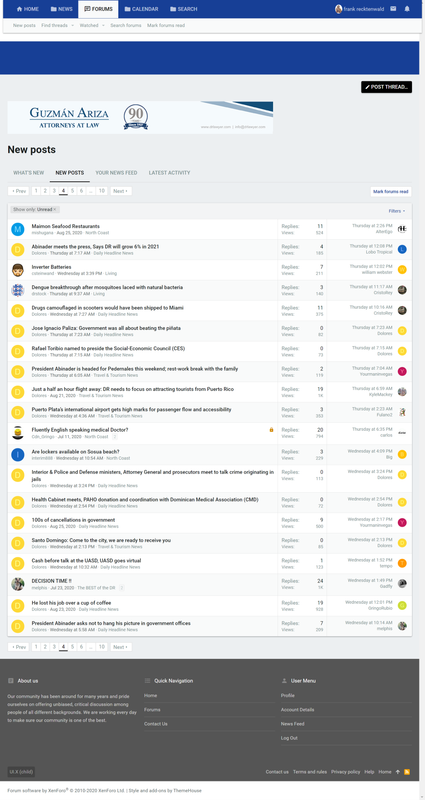The height and width of the screenshot is (800, 425).
Task: Expand the ellipsis in the bottom pagination
Action: (x=91, y=647)
